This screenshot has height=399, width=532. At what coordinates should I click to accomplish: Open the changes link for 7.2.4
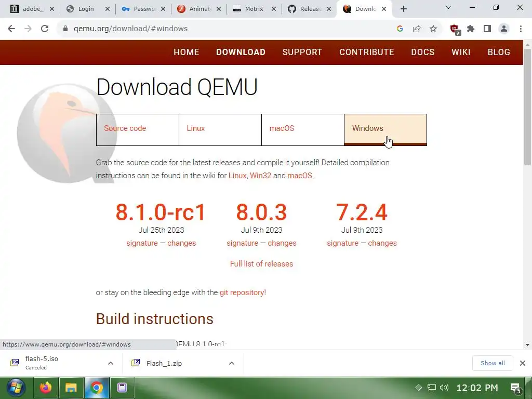pos(382,243)
